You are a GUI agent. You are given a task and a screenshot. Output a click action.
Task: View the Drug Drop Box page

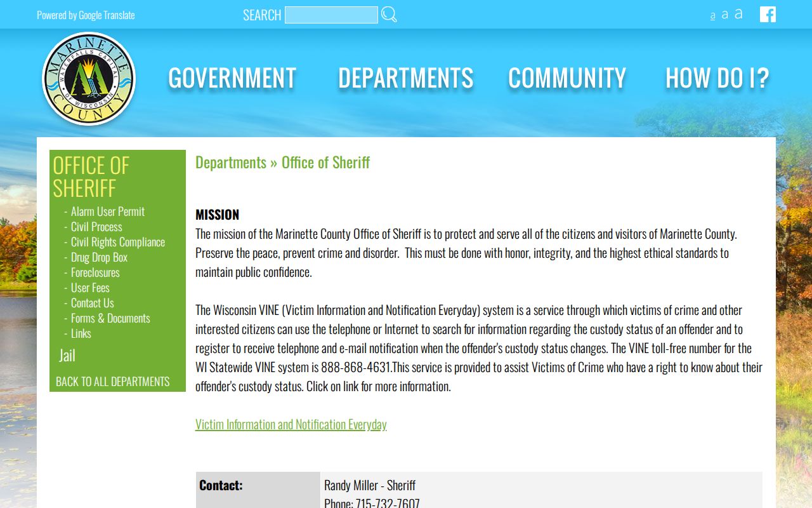[x=99, y=257]
